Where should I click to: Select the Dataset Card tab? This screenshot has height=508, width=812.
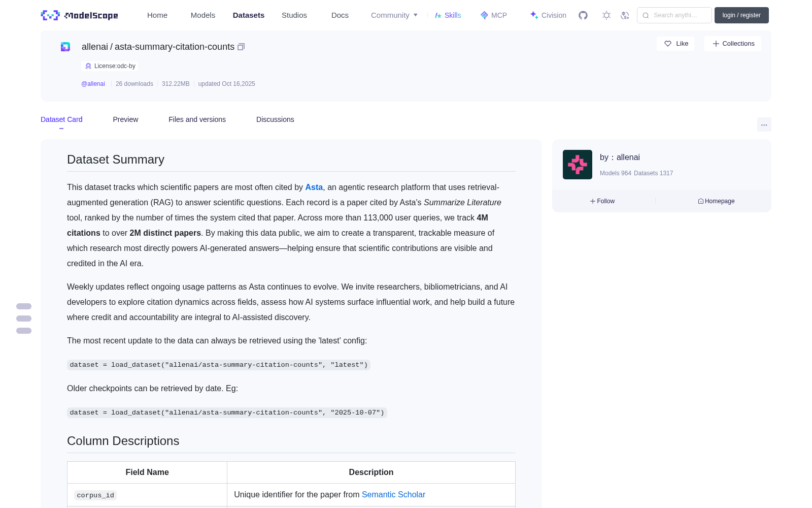click(61, 119)
